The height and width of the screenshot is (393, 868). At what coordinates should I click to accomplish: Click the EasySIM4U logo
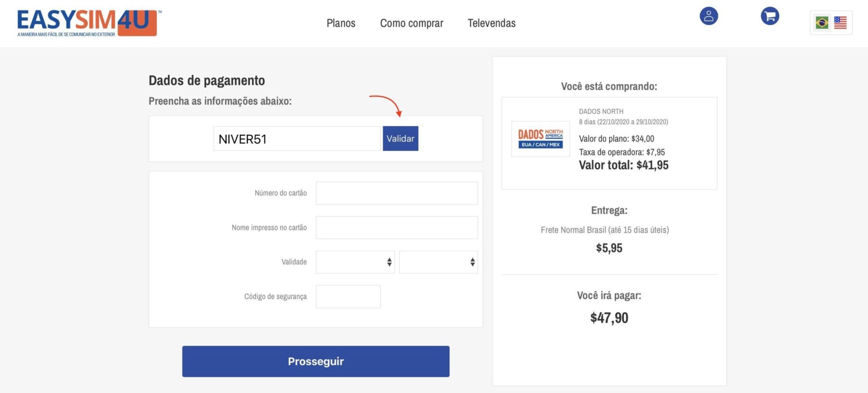coord(88,23)
